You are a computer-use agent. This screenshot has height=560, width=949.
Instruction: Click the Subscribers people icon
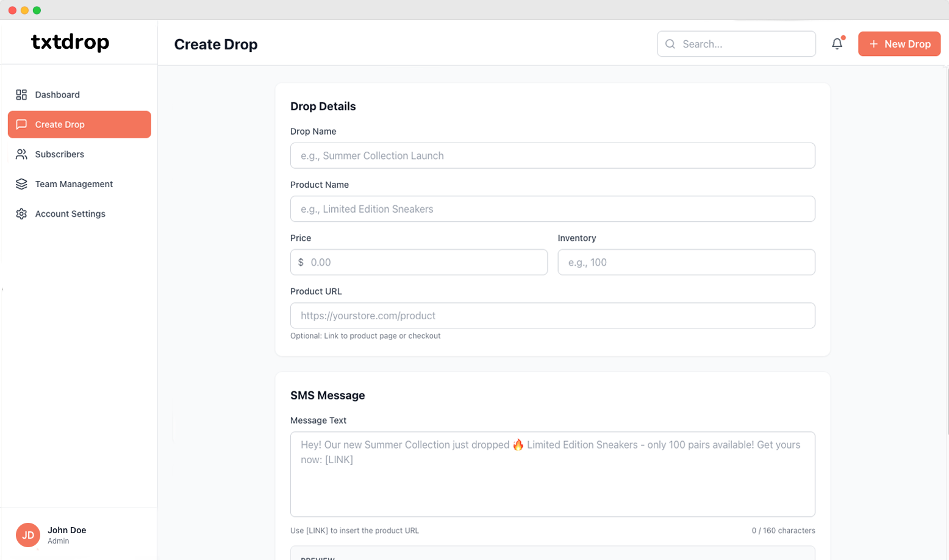click(x=21, y=154)
